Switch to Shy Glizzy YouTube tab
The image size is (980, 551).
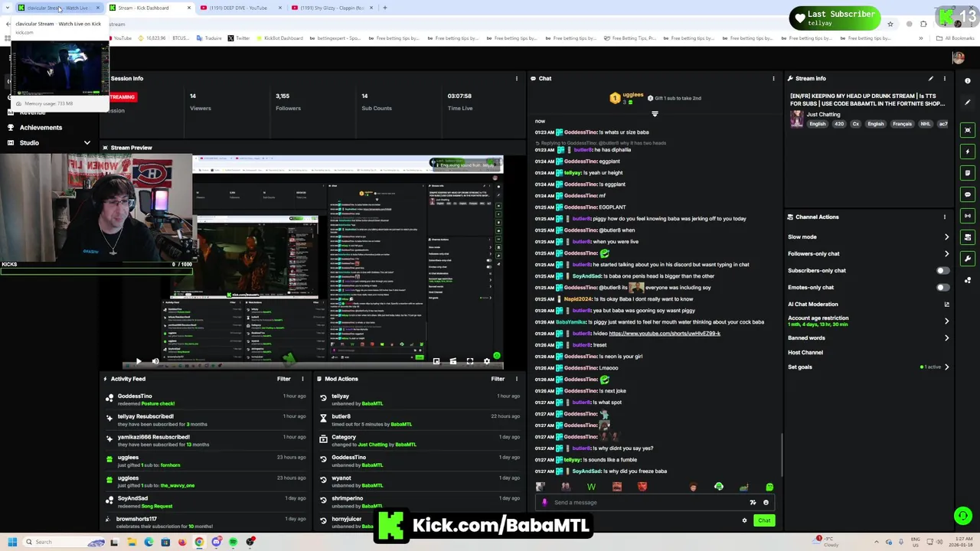pos(332,8)
